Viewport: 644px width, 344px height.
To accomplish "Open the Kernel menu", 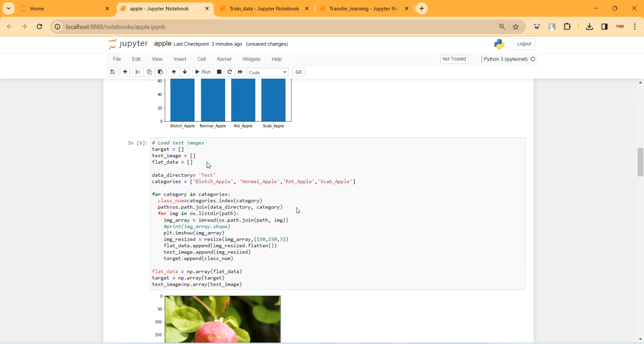I will pos(224,59).
